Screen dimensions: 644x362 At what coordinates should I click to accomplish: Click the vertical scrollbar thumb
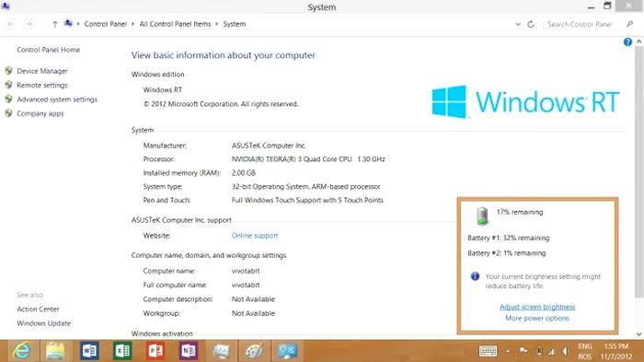[x=638, y=171]
